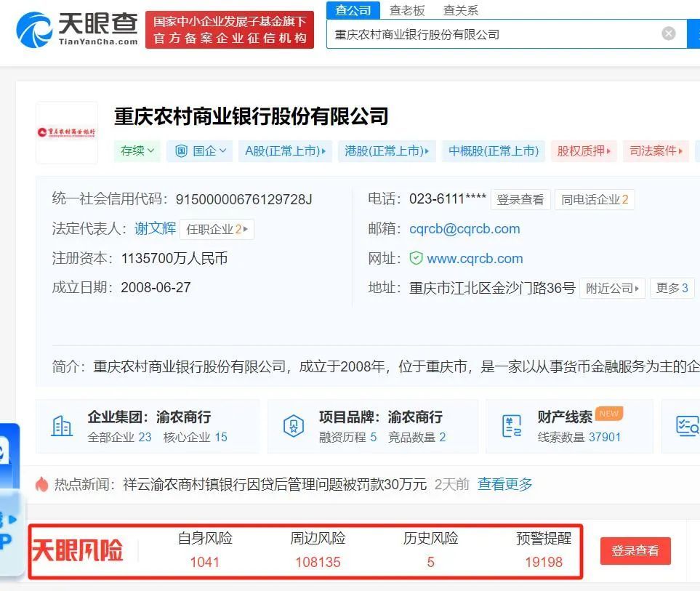Switch to the 查老板 tab

[x=406, y=10]
